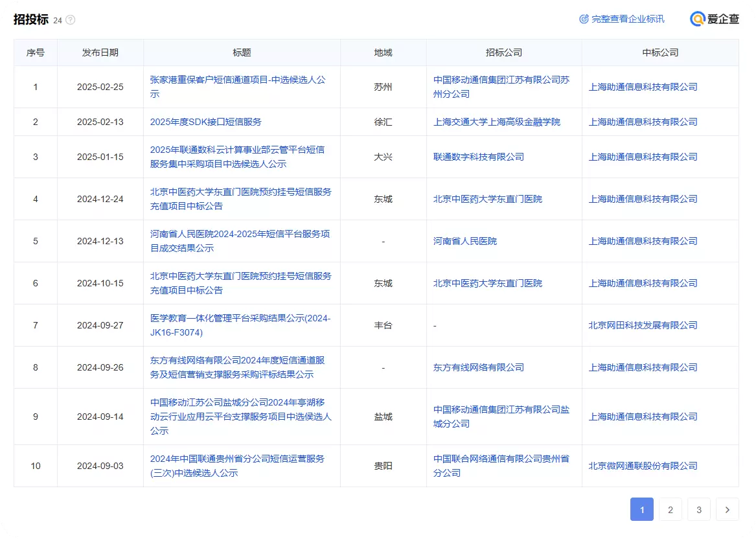Open 北京微网通联股份有限公司 winner link
Image resolution: width=756 pixels, height=539 pixels.
(x=643, y=466)
